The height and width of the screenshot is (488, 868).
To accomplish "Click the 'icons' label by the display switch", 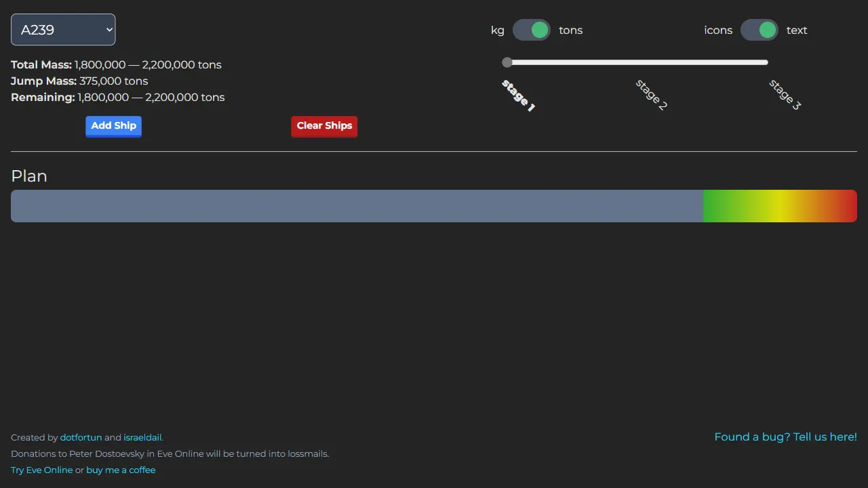I will pyautogui.click(x=718, y=30).
